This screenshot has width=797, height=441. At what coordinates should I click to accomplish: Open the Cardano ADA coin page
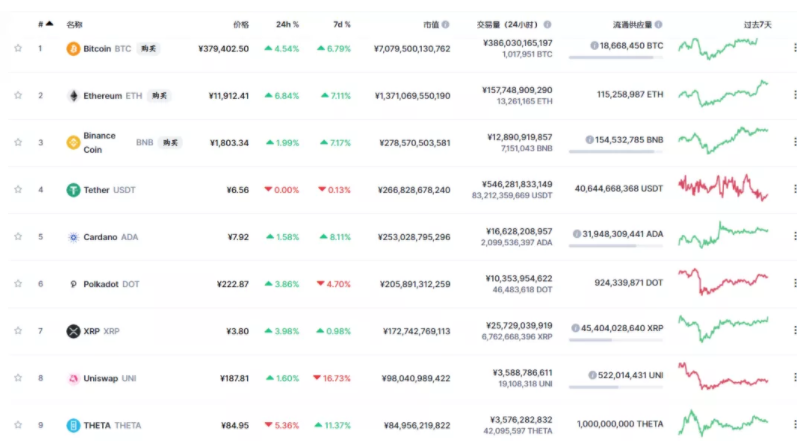[x=110, y=237]
